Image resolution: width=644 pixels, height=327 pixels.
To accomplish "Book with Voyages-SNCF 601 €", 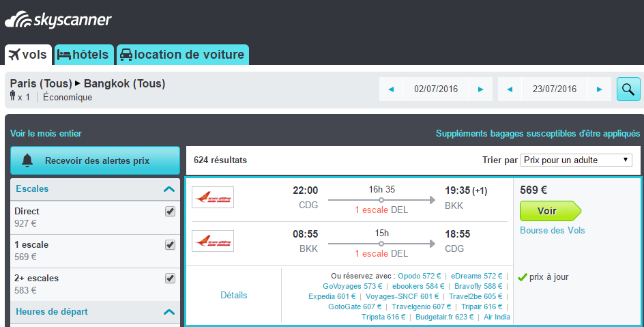I will click(x=402, y=296).
